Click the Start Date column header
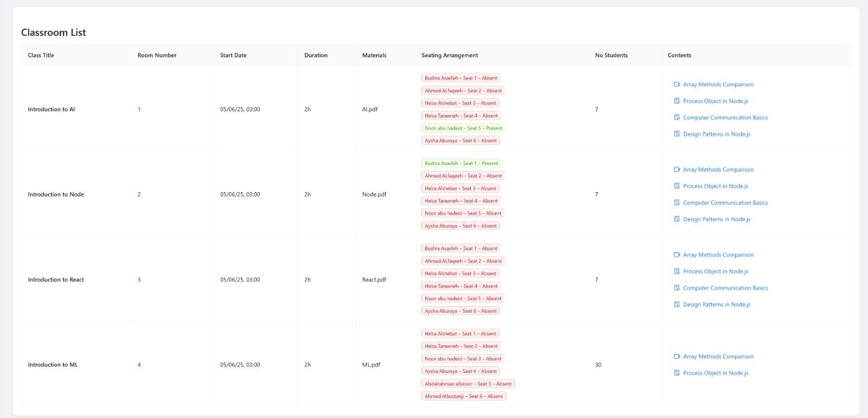Viewport: 868px width, 418px height. pyautogui.click(x=233, y=55)
